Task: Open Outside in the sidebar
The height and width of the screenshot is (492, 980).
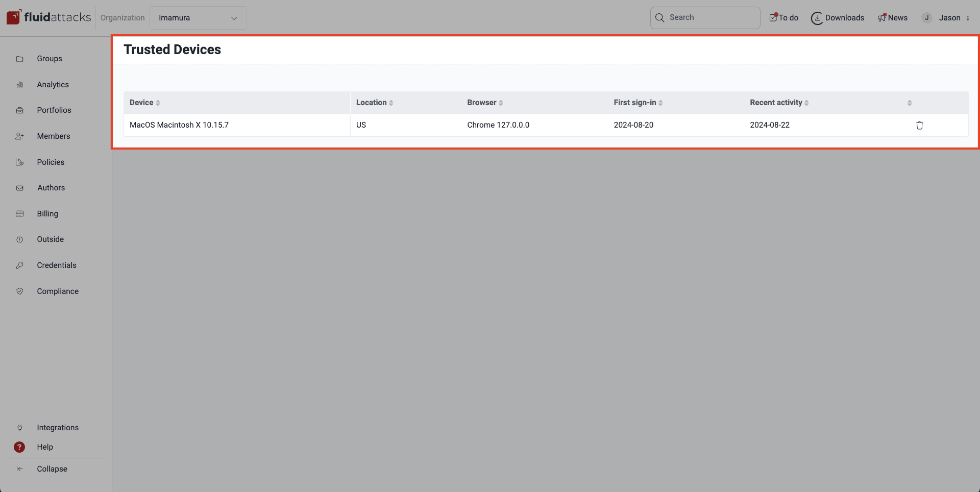Action: [51, 239]
